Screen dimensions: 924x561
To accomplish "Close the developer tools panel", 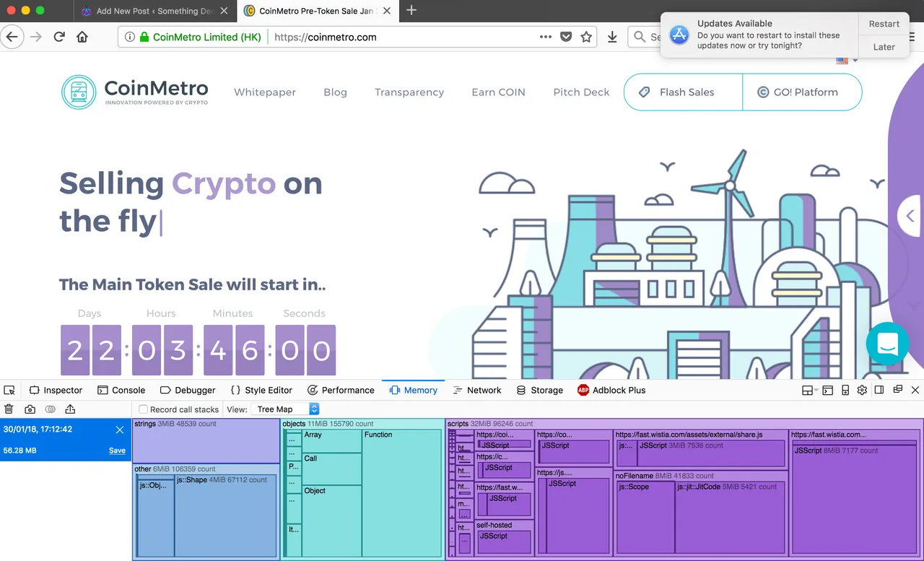I will coord(915,390).
